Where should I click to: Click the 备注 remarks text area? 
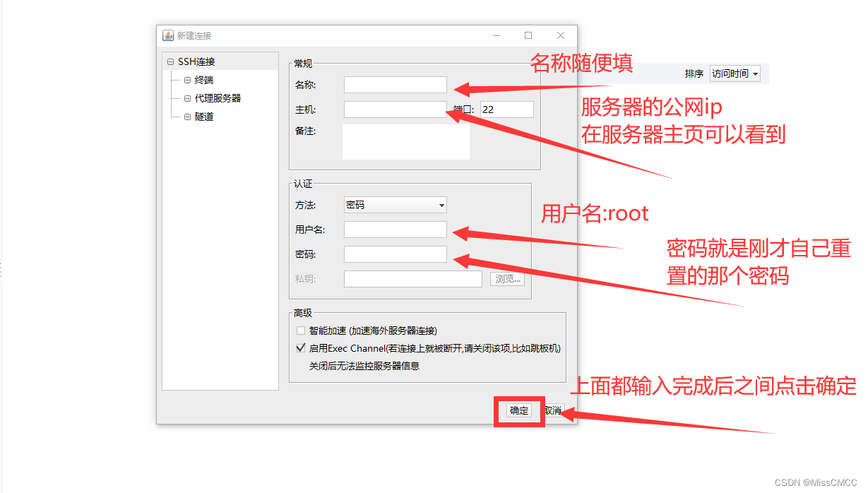point(405,141)
